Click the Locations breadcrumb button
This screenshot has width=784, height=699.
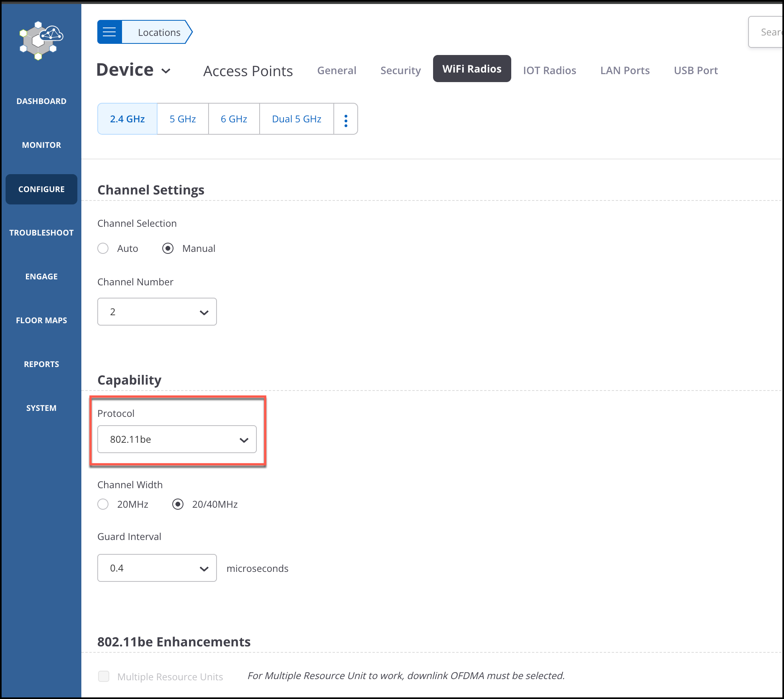[159, 32]
